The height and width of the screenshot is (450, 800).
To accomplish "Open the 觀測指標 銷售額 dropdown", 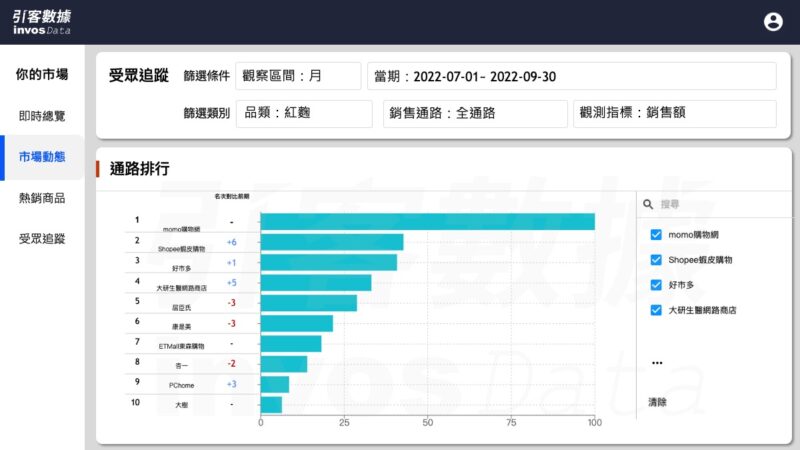I will coord(674,114).
